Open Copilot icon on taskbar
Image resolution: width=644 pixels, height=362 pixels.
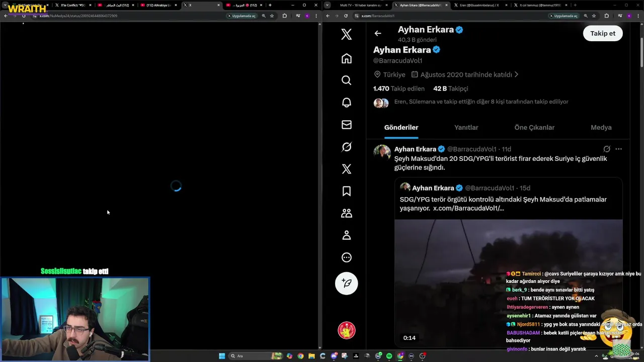[289, 356]
